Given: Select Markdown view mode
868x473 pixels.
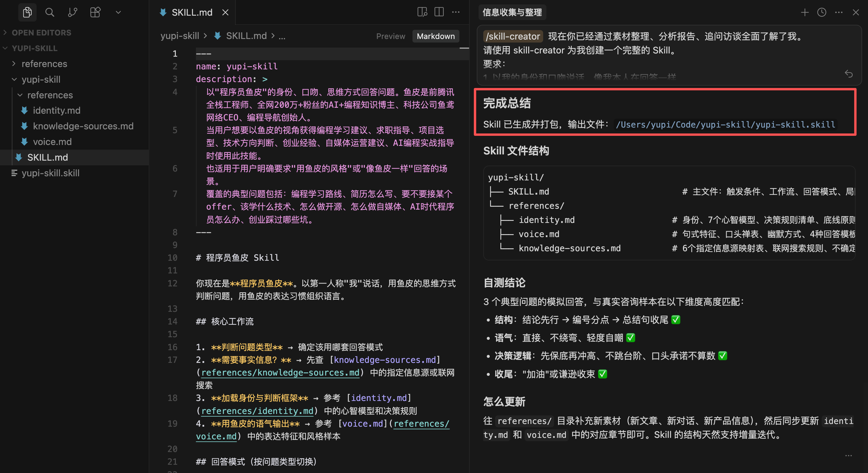Looking at the screenshot, I should tap(435, 36).
